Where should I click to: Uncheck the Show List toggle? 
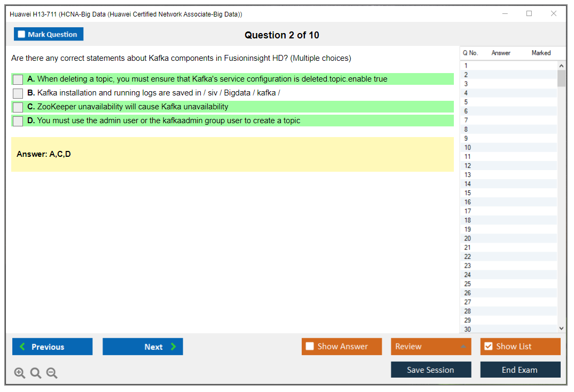[x=488, y=347]
